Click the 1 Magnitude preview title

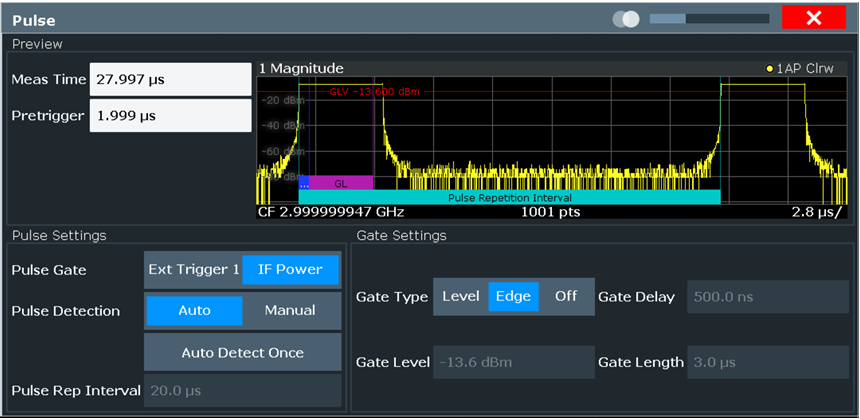coord(301,69)
